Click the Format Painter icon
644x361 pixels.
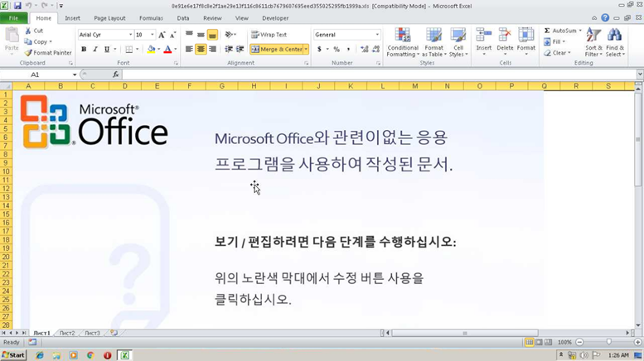(28, 52)
